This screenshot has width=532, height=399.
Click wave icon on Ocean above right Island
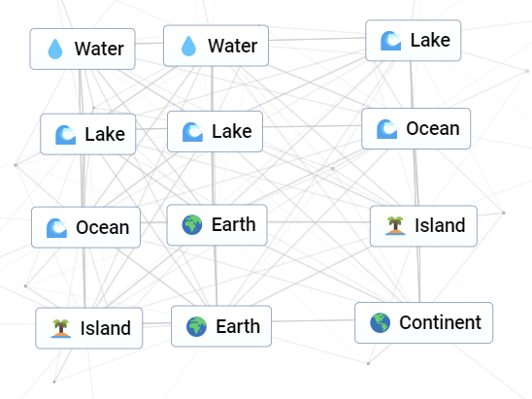pos(386,129)
